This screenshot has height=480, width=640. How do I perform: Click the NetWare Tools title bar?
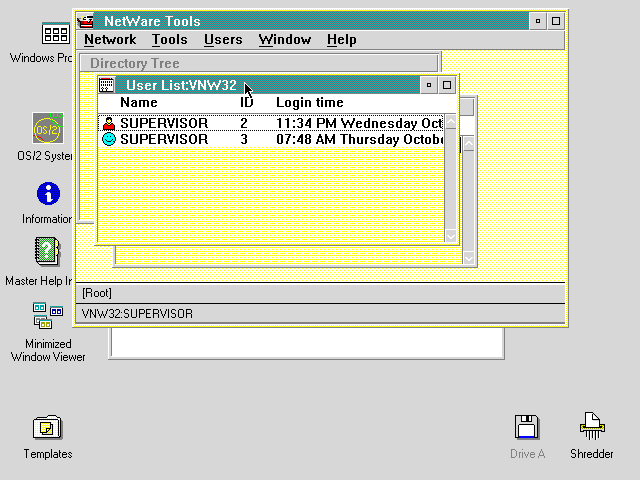pyautogui.click(x=311, y=21)
